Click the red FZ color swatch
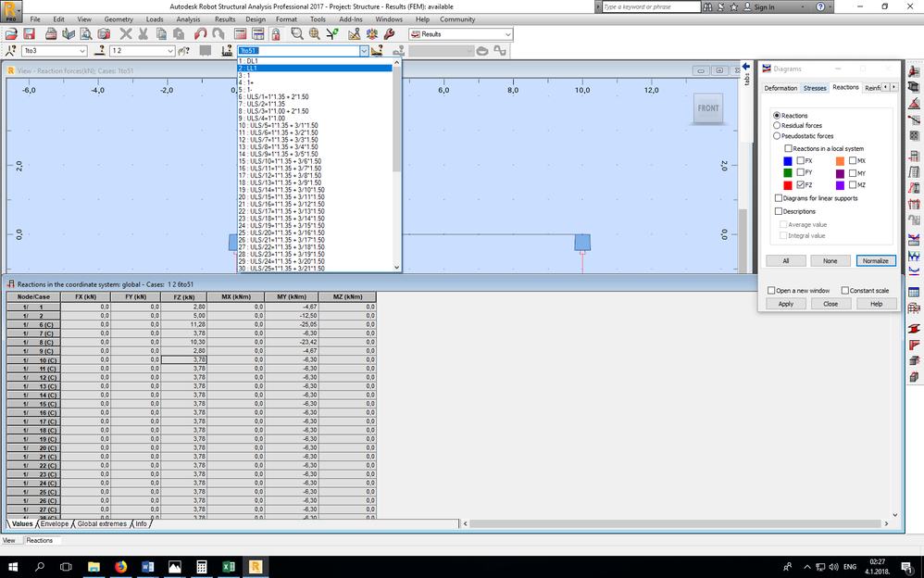The height and width of the screenshot is (578, 924). tap(787, 186)
